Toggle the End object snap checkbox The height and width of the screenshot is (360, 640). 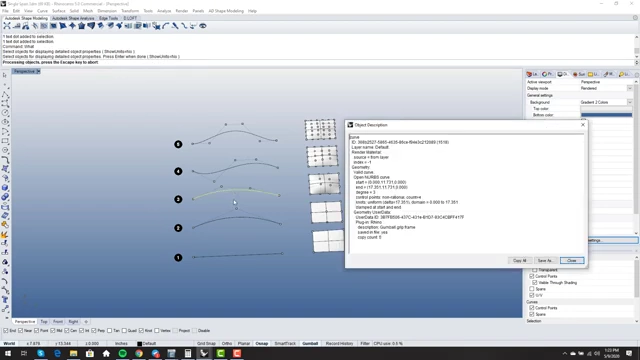click(x=6, y=331)
